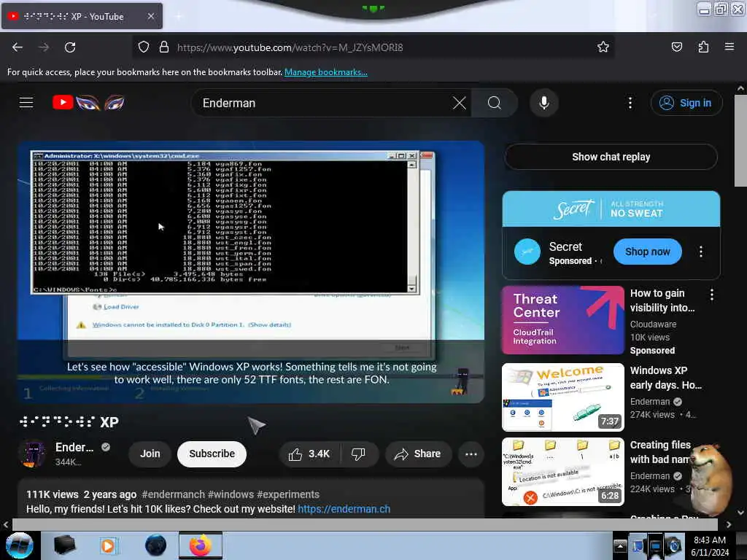Open the enderman.ch website link
This screenshot has width=747, height=560.
coord(344,509)
